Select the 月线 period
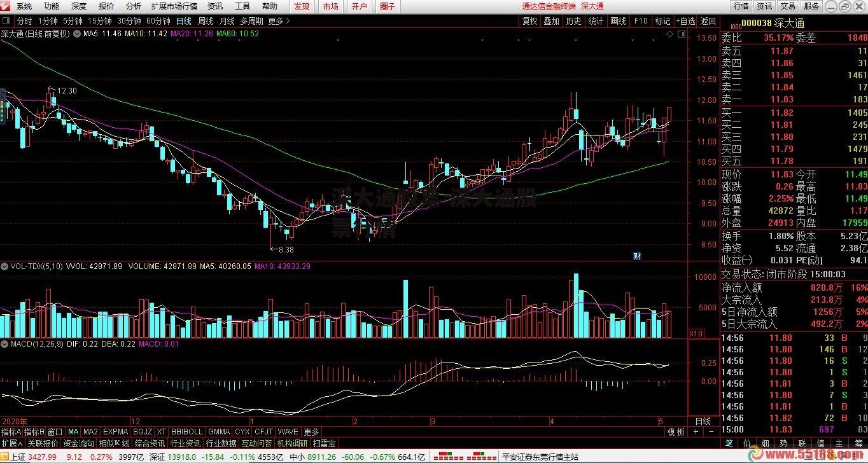The height and width of the screenshot is (463, 868). [x=227, y=21]
